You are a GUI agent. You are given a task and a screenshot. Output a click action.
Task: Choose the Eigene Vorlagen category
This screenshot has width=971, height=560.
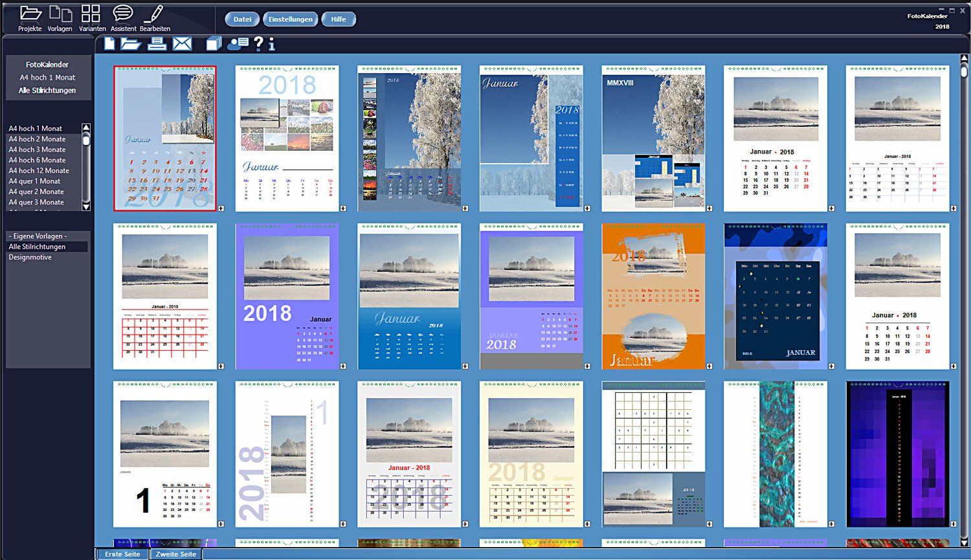pyautogui.click(x=47, y=236)
